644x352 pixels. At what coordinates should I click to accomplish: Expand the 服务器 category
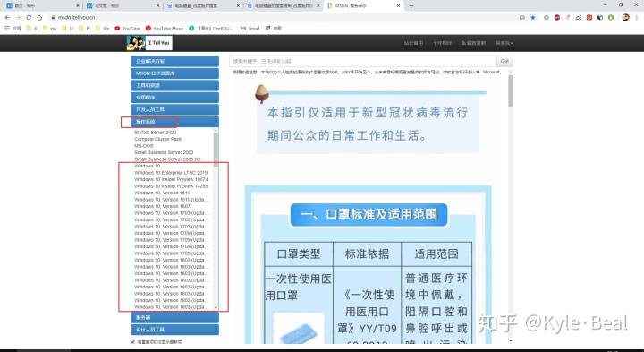pos(175,317)
